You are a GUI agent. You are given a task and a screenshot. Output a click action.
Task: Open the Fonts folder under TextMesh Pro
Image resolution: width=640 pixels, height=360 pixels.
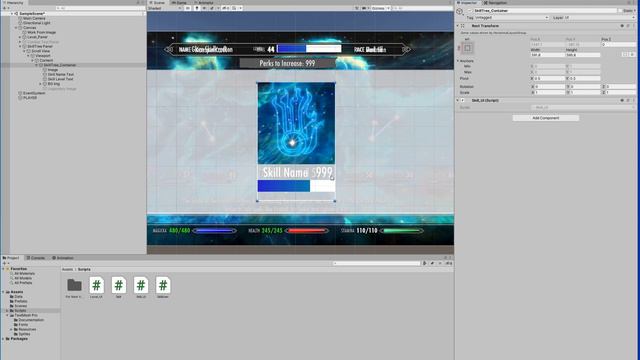(x=21, y=324)
